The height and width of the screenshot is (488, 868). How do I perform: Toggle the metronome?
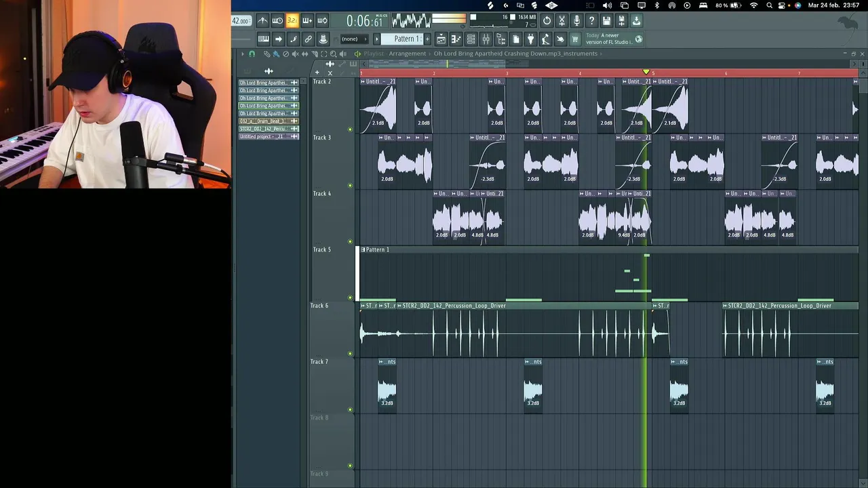[262, 21]
